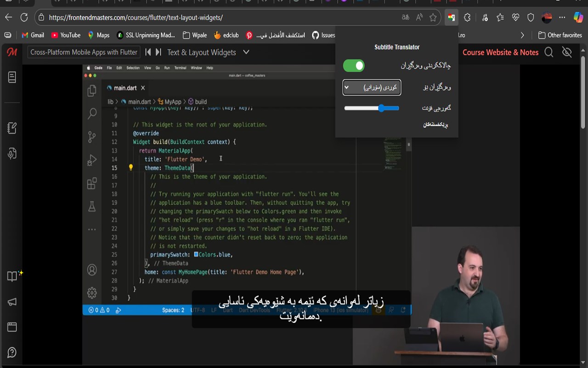The image size is (588, 368).
Task: Open the Subtitle Translator extension icon in toolbar
Action: point(451,17)
